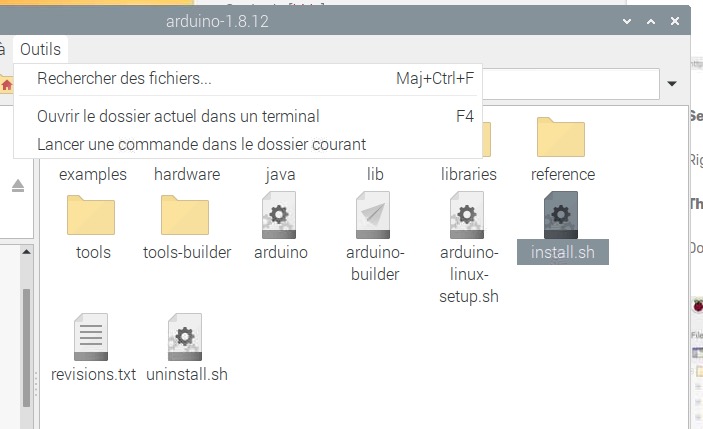Select the tools-builder folder icon
This screenshot has height=429, width=703.
click(185, 215)
